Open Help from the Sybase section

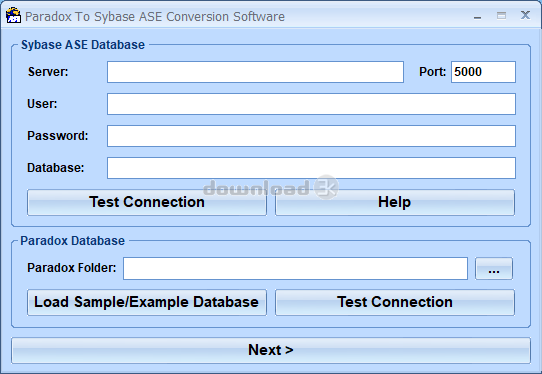[395, 202]
